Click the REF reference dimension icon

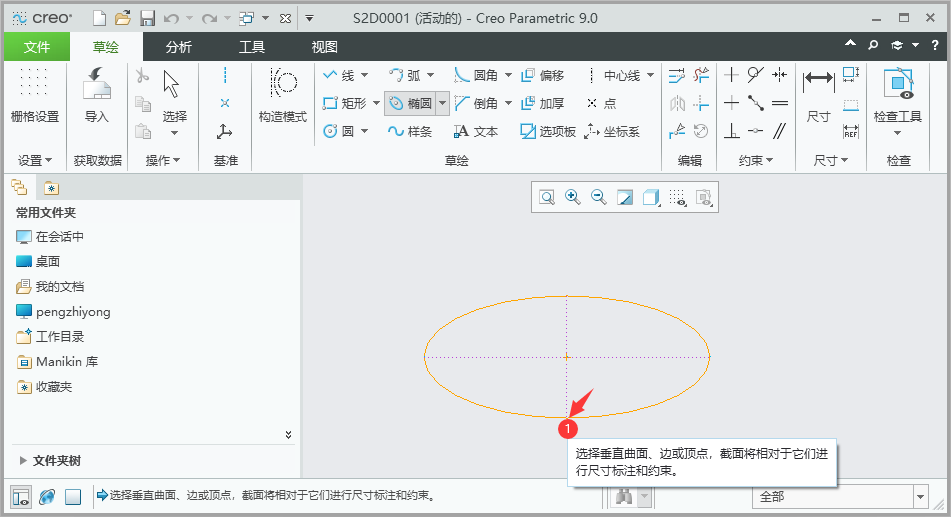pyautogui.click(x=851, y=131)
